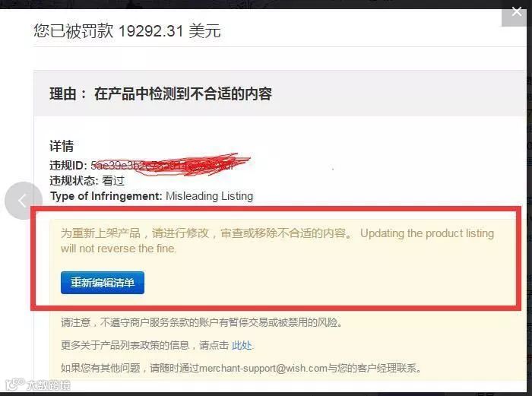The height and width of the screenshot is (396, 532).
Task: Open the 此处 policy link
Action: pyautogui.click(x=242, y=345)
